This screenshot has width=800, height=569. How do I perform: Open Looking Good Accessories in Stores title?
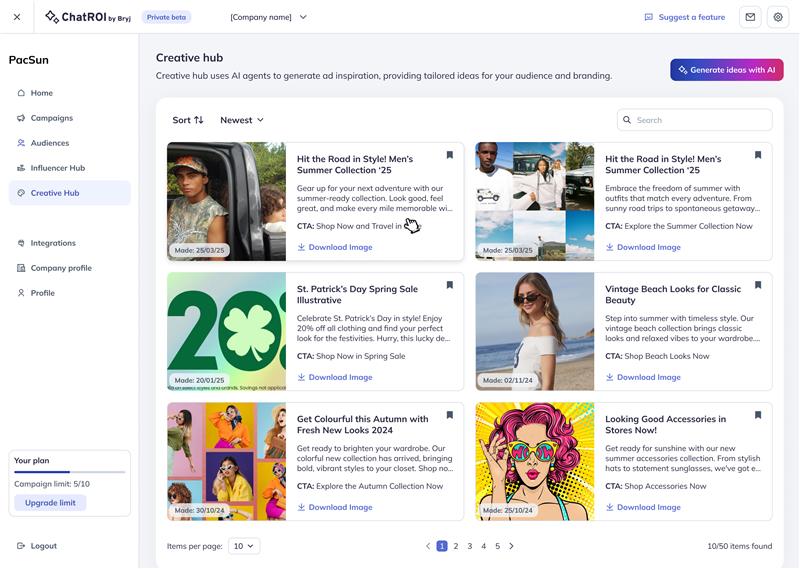pyautogui.click(x=665, y=425)
